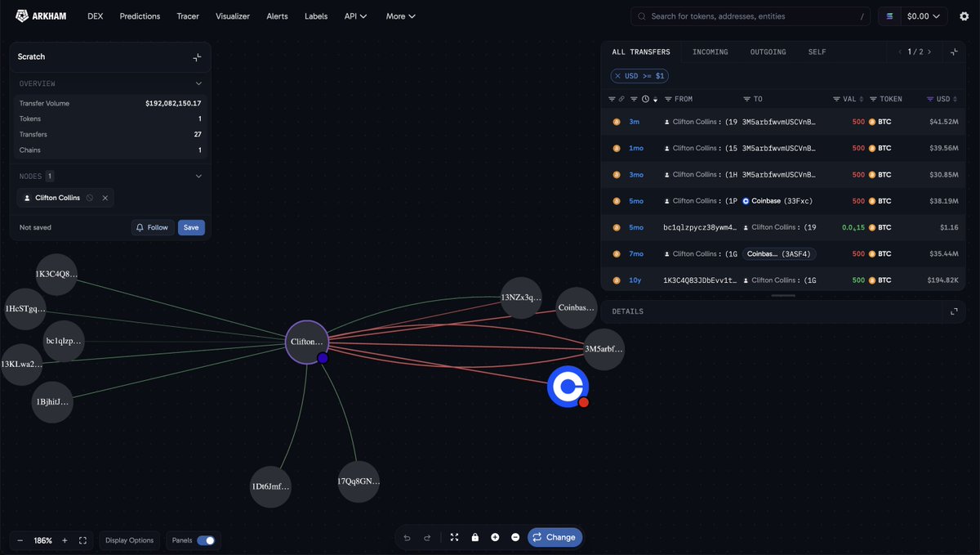Open the $0.00 portfolio dropdown
980x555 pixels.
coord(922,16)
